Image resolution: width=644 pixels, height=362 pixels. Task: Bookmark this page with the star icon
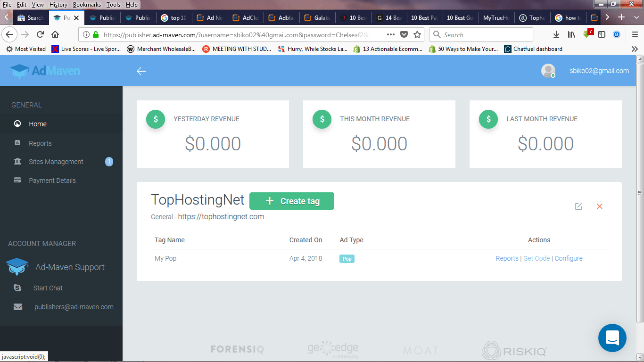pos(417,34)
